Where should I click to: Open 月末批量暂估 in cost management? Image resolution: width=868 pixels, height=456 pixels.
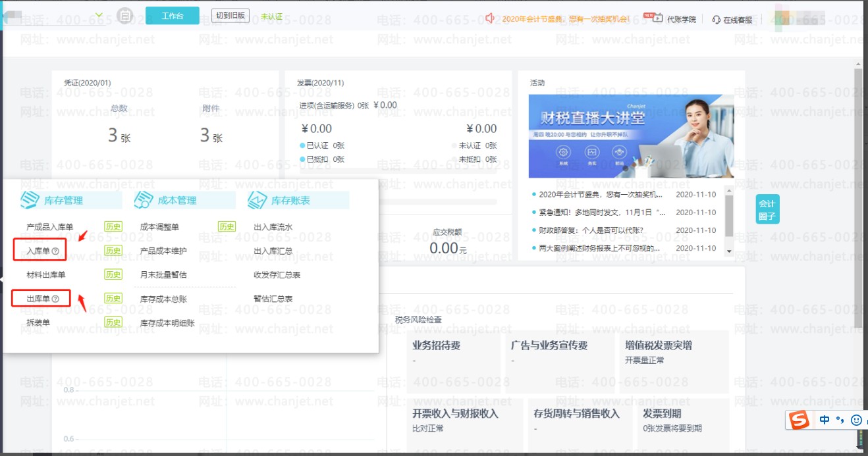[x=163, y=275]
